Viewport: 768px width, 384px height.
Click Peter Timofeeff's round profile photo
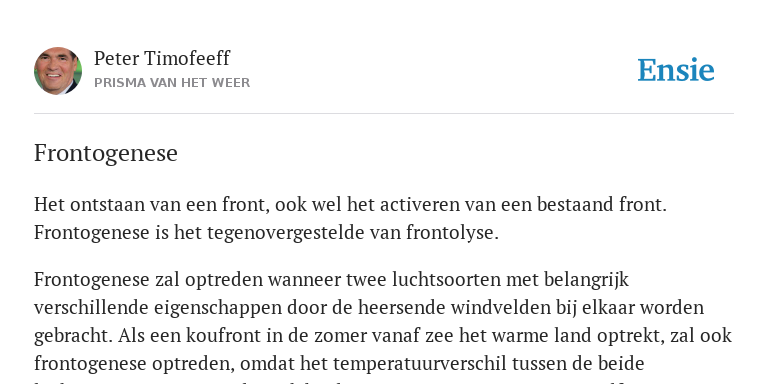[58, 71]
